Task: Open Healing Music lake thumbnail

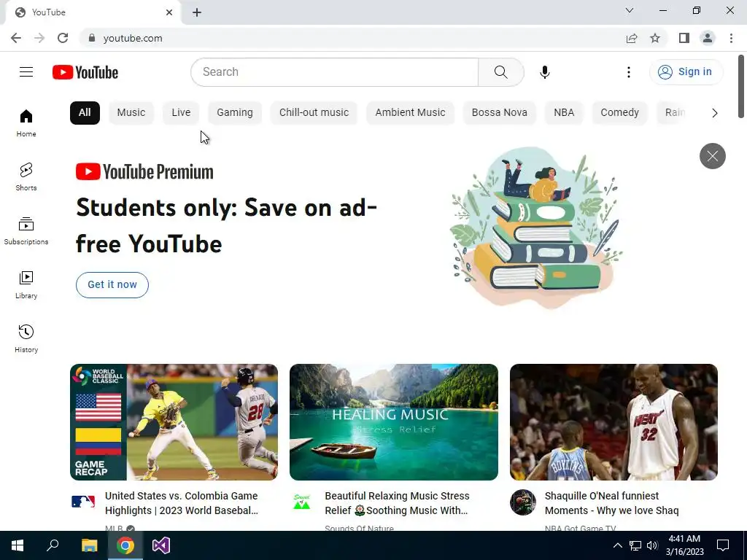Action: coord(393,422)
